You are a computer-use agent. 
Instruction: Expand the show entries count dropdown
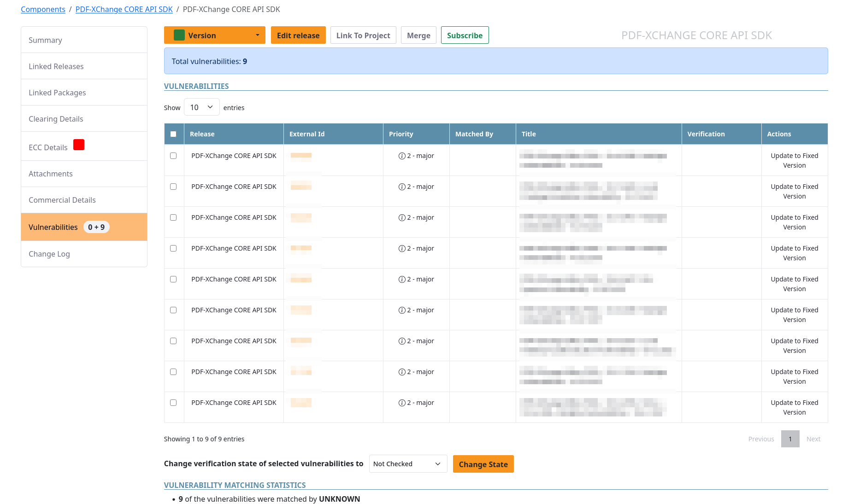201,107
